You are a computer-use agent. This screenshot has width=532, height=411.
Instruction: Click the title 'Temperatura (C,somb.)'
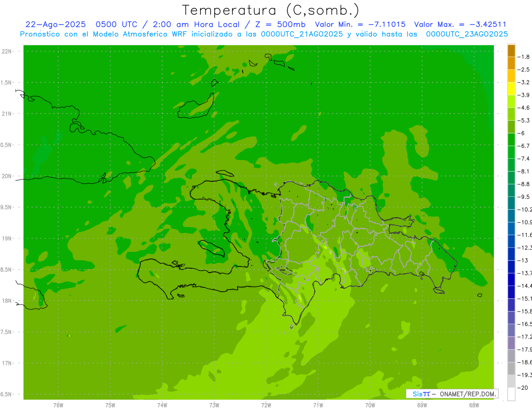coord(270,10)
